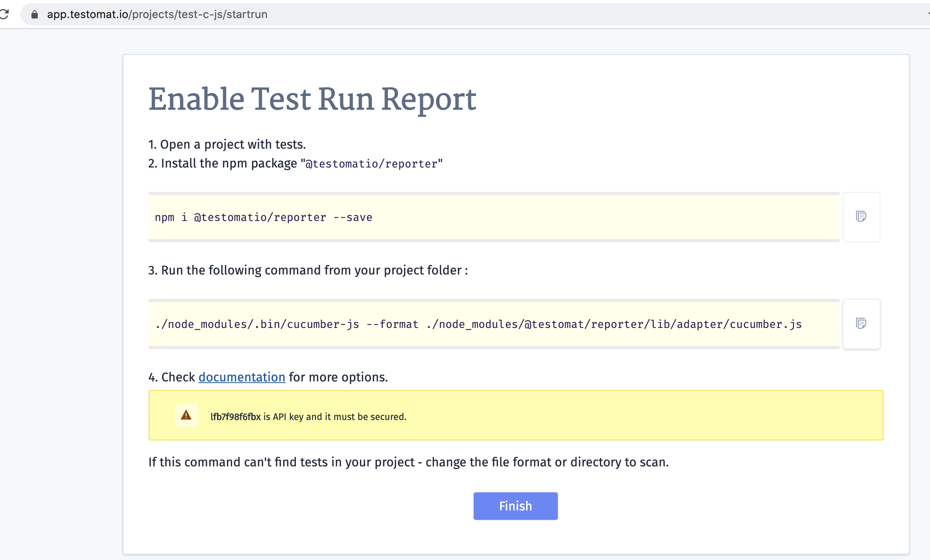Image resolution: width=930 pixels, height=560 pixels.
Task: Open the documentation link in step 4
Action: (242, 377)
